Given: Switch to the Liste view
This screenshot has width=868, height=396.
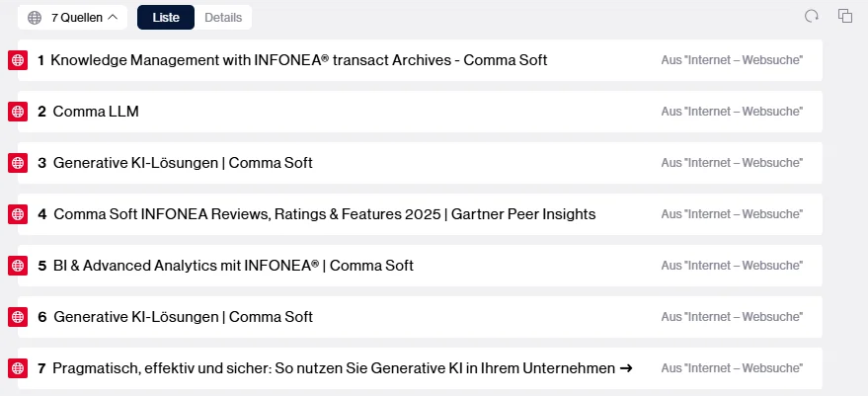Looking at the screenshot, I should tap(166, 17).
